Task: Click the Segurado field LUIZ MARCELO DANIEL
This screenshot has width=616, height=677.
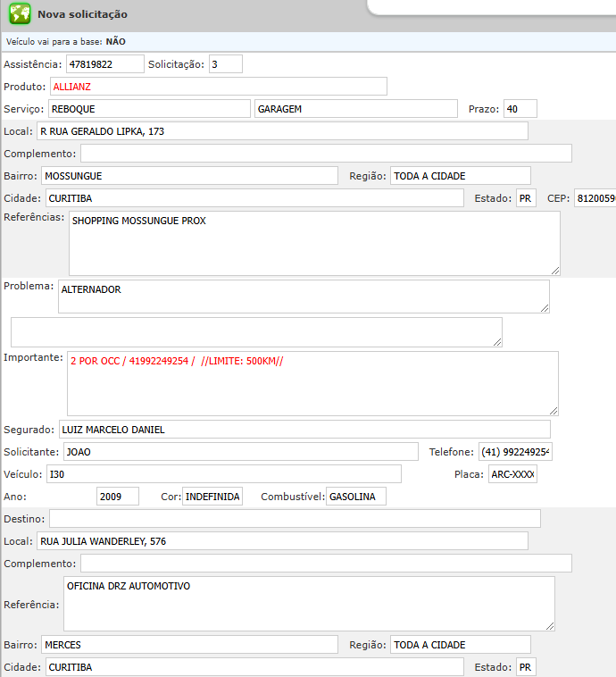Action: pos(304,430)
